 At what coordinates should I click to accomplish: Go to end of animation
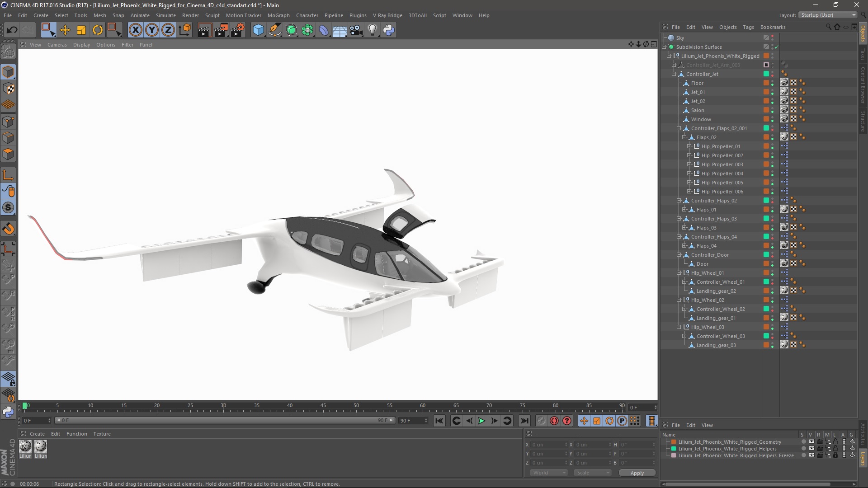coord(524,421)
